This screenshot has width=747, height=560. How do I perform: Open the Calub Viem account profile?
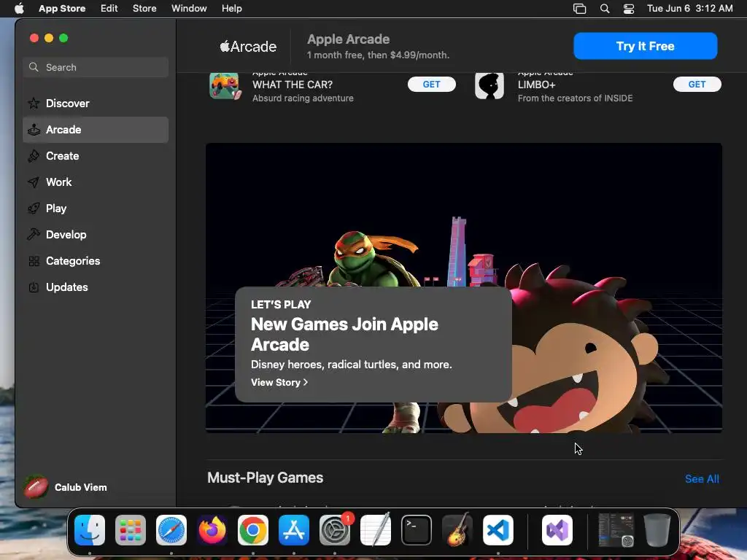[x=65, y=487]
